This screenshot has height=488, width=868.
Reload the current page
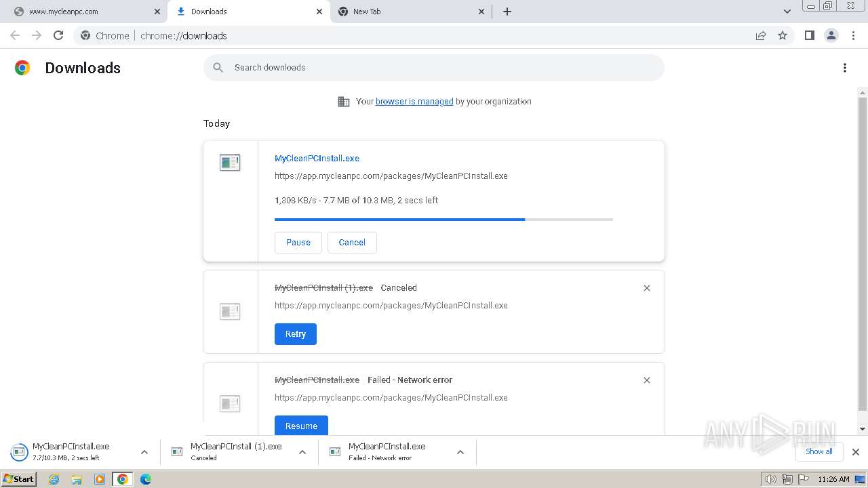58,35
